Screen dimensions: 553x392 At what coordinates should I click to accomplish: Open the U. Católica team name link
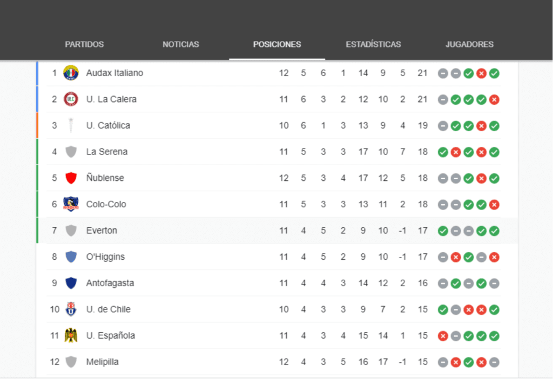pos(108,125)
